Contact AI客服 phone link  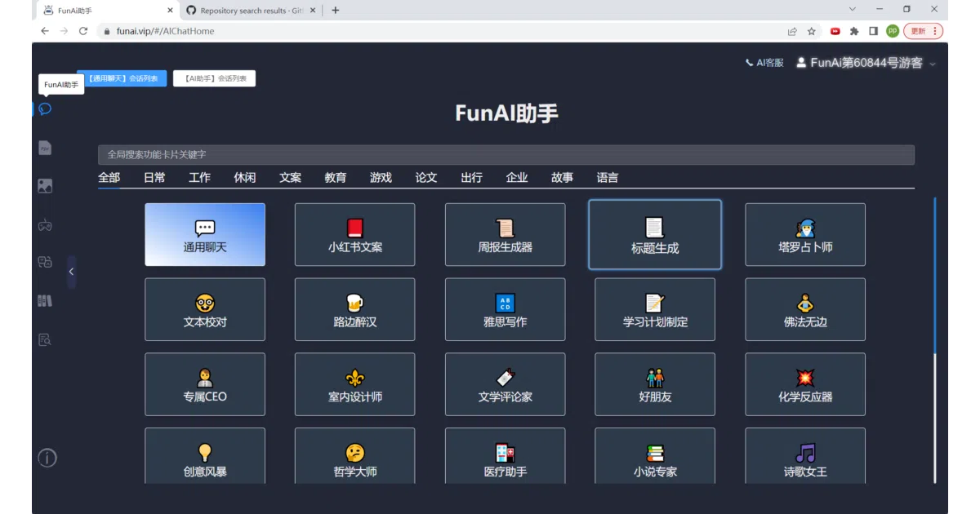764,63
